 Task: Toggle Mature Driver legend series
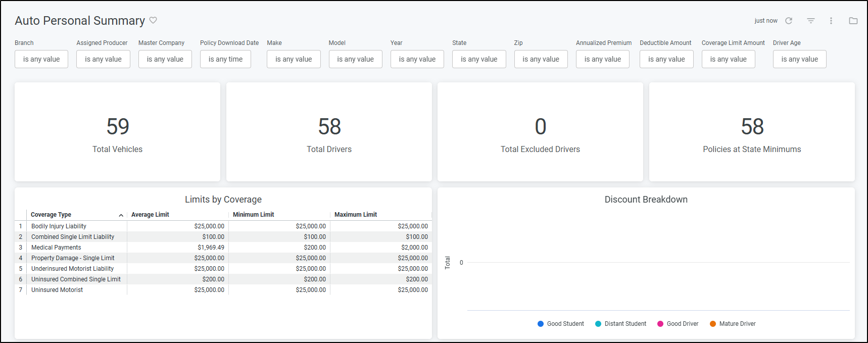point(733,324)
